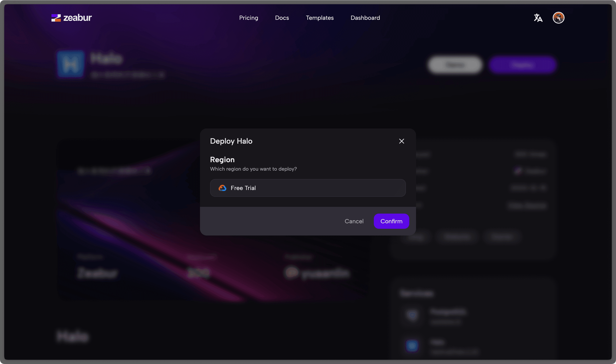The height and width of the screenshot is (364, 616).
Task: Click the Deploy Halo dialog input field
Action: (308, 188)
